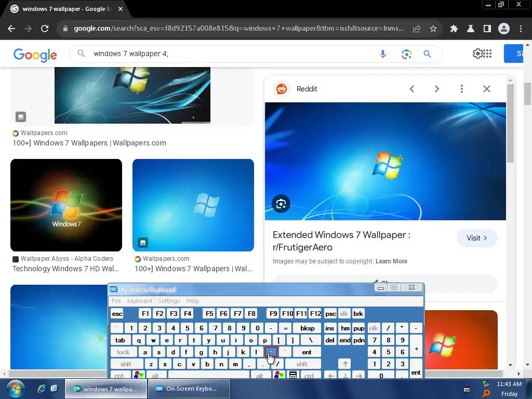The width and height of the screenshot is (532, 399).
Task: Tap the del key on on-screen keyboard
Action: click(x=330, y=340)
